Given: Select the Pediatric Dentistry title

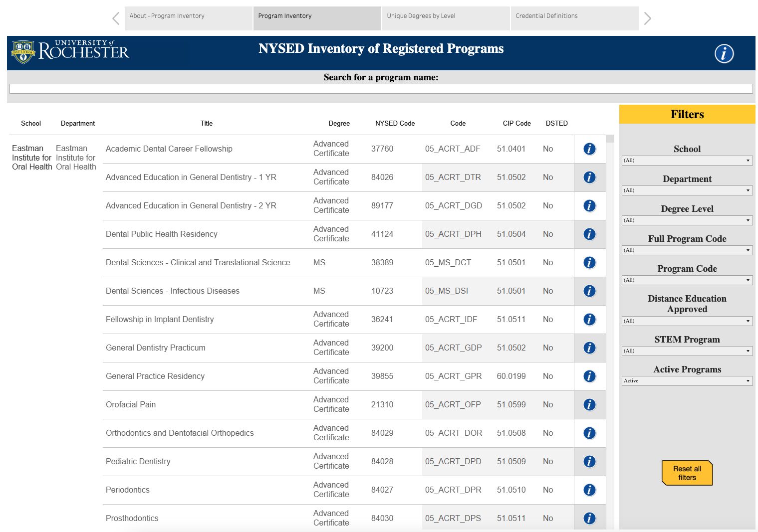Looking at the screenshot, I should 138,461.
